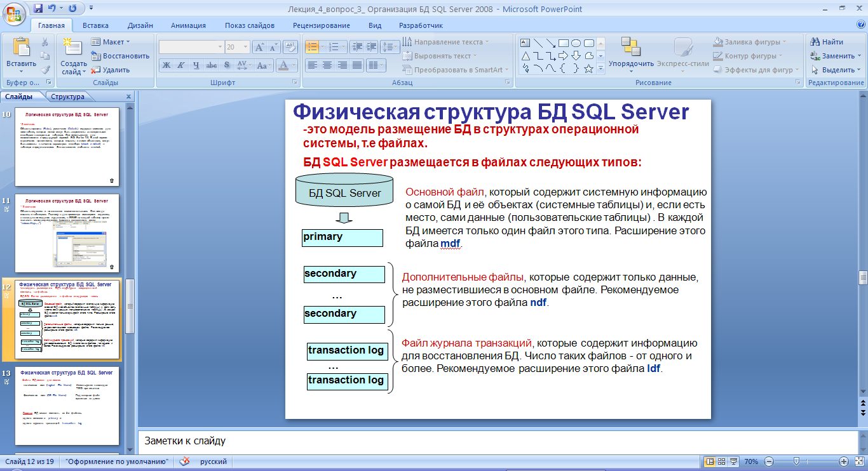Choose the right arrow block shape
Screen dimensions: 868x471
tap(563, 56)
